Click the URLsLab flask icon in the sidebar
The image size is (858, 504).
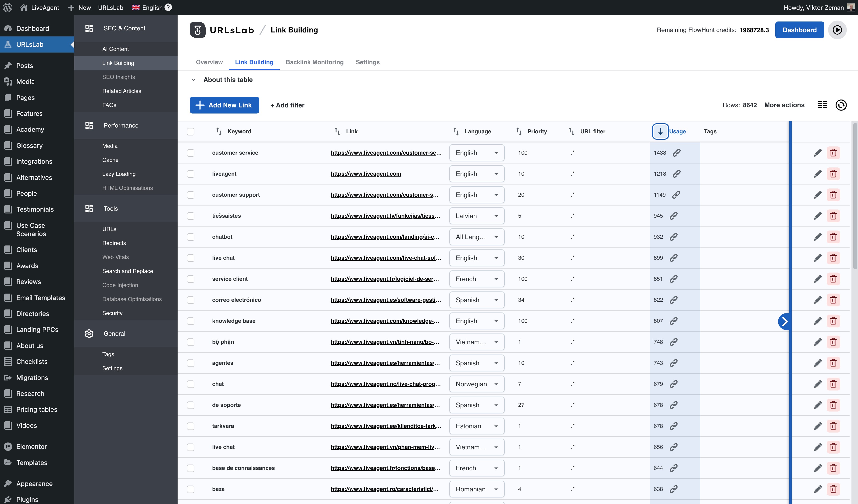[8, 45]
